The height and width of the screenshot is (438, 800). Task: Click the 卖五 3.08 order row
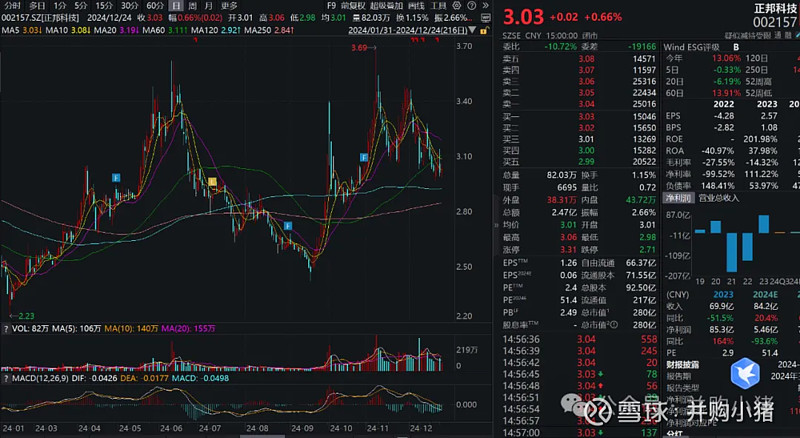click(x=579, y=59)
